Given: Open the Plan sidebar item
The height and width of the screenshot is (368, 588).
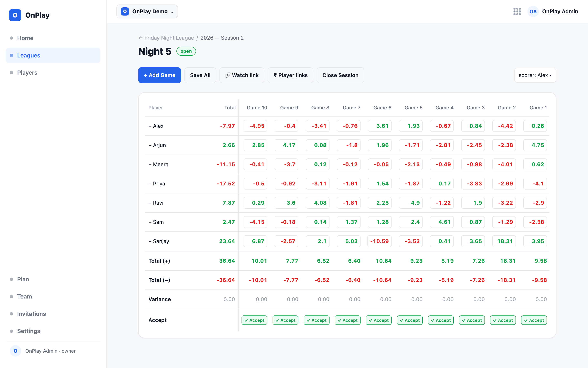Looking at the screenshot, I should (x=53, y=279).
